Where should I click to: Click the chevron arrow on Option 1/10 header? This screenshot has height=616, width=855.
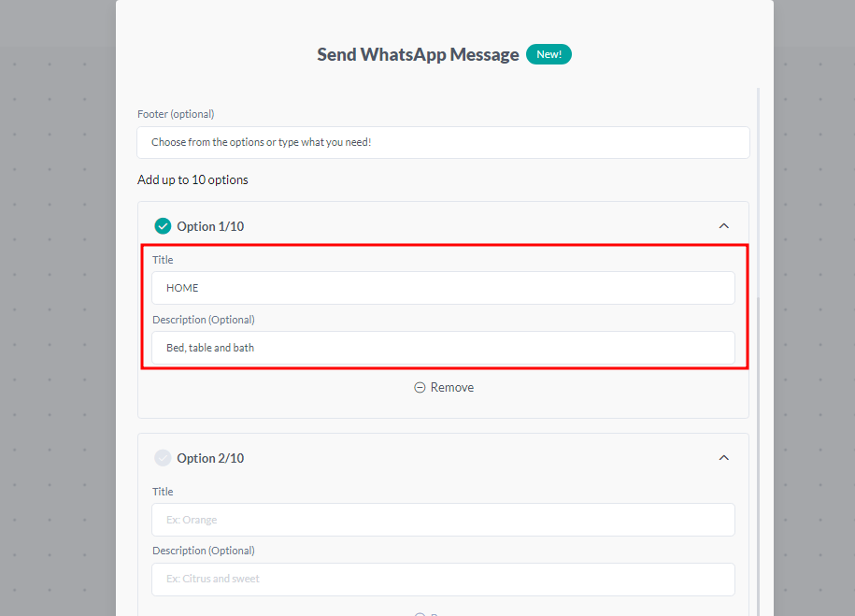[x=723, y=225]
